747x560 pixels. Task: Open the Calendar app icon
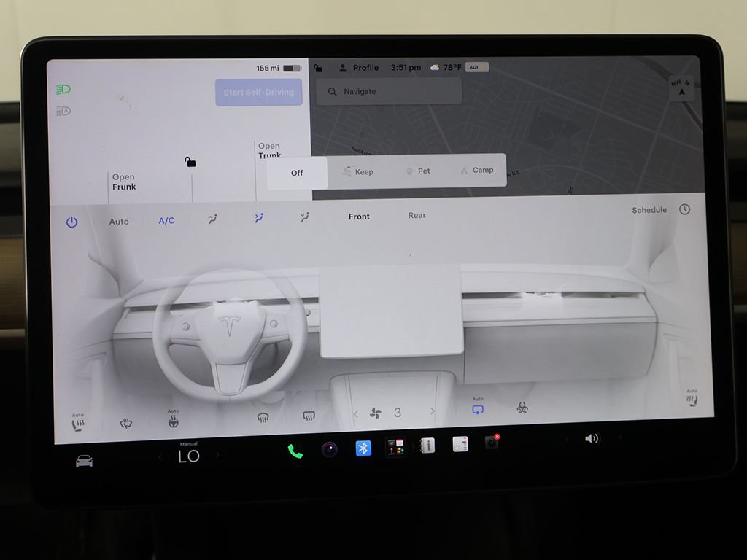460,444
